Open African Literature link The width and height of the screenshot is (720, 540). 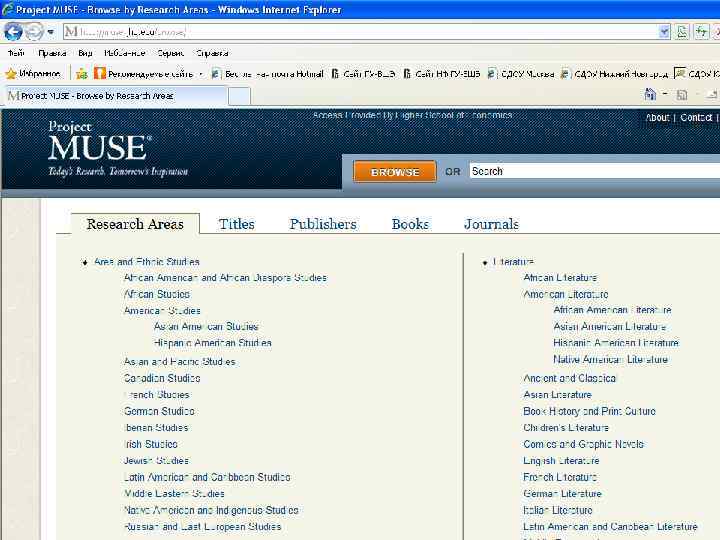click(560, 278)
